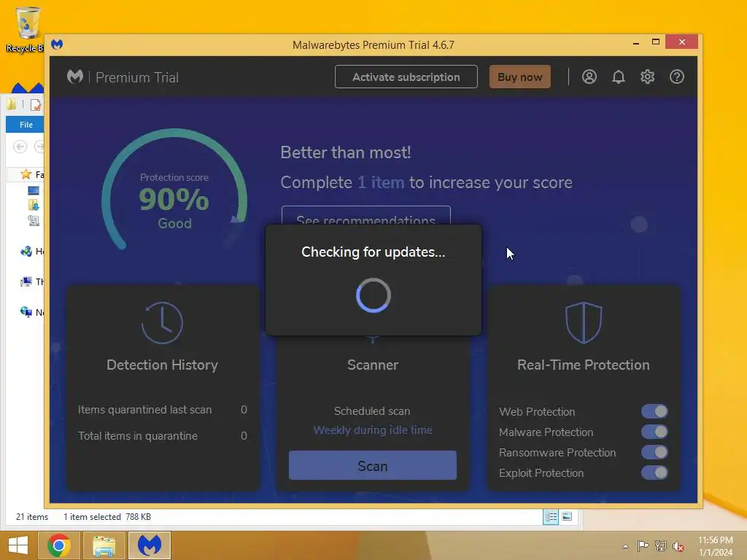Click the desktop icon in Explorer Favorites
747x560 pixels.
click(34, 190)
